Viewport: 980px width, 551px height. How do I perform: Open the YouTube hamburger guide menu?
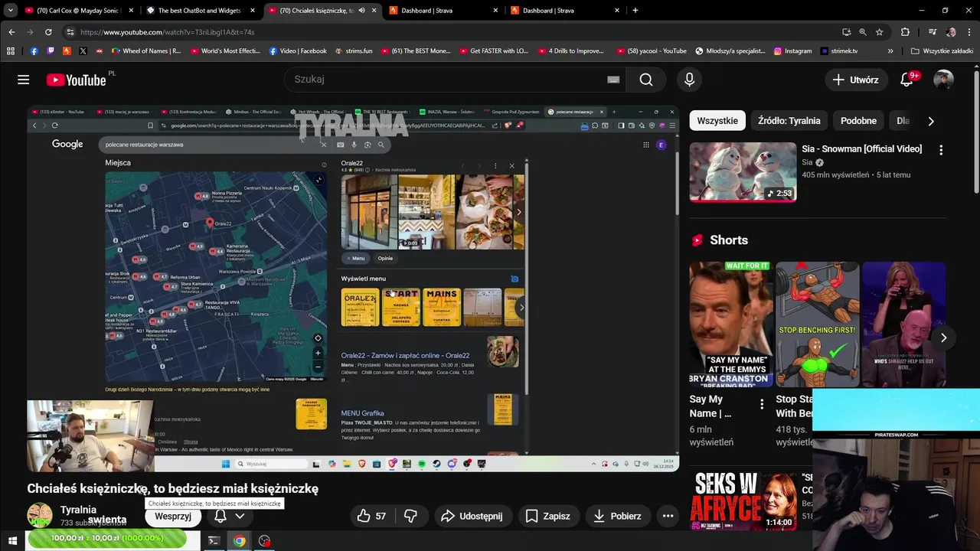click(x=24, y=80)
